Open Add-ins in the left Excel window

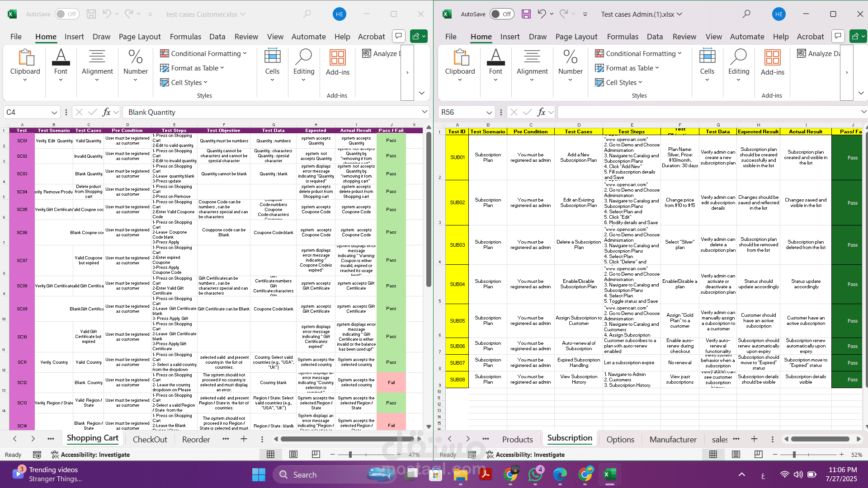click(x=337, y=62)
